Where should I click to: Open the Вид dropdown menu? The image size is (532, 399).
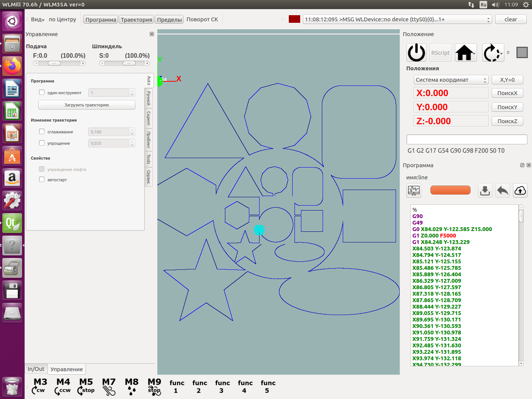point(38,19)
